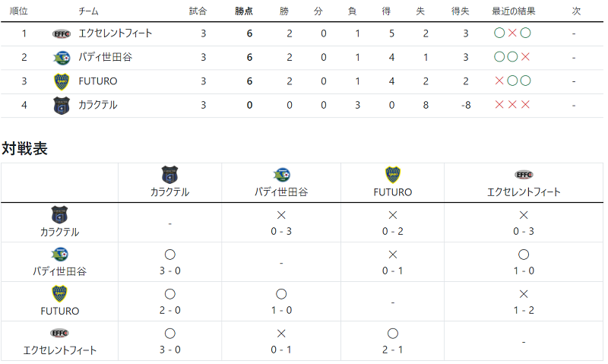
Task: Click the カラクテル crest in standings row four
Action: pyautogui.click(x=62, y=106)
